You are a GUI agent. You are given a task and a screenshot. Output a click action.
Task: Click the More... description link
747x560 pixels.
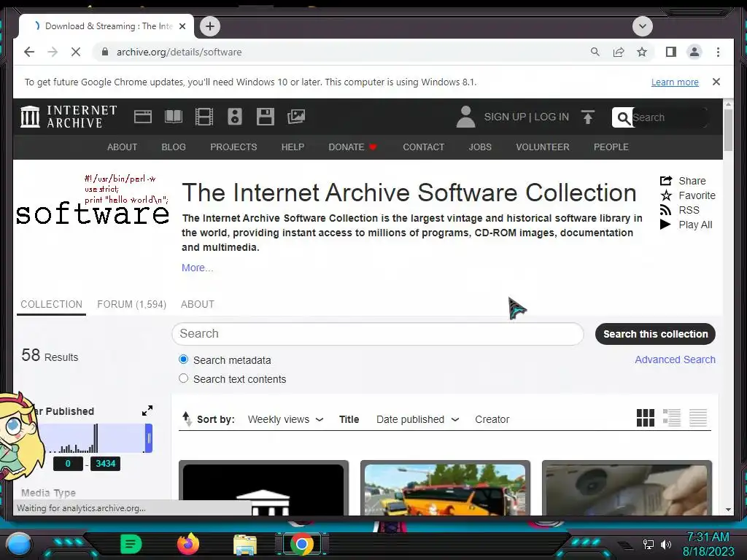[197, 268]
